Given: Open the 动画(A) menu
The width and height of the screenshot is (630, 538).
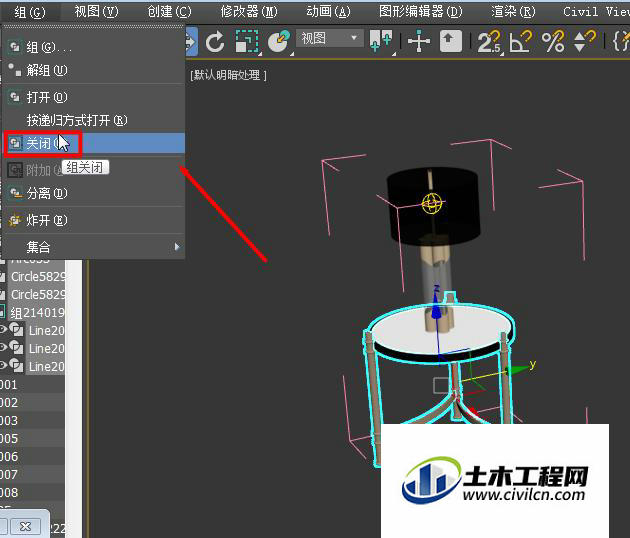Looking at the screenshot, I should click(x=328, y=12).
